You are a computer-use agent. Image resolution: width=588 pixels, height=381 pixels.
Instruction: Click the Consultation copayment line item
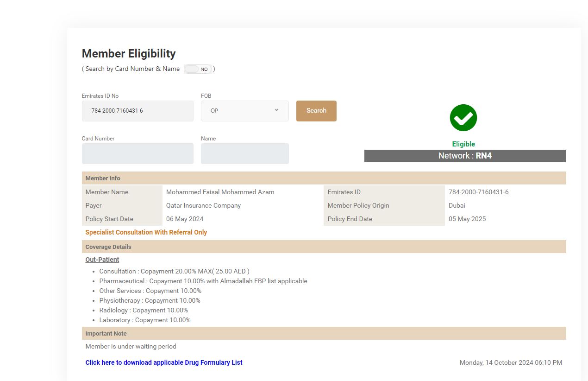tap(174, 271)
